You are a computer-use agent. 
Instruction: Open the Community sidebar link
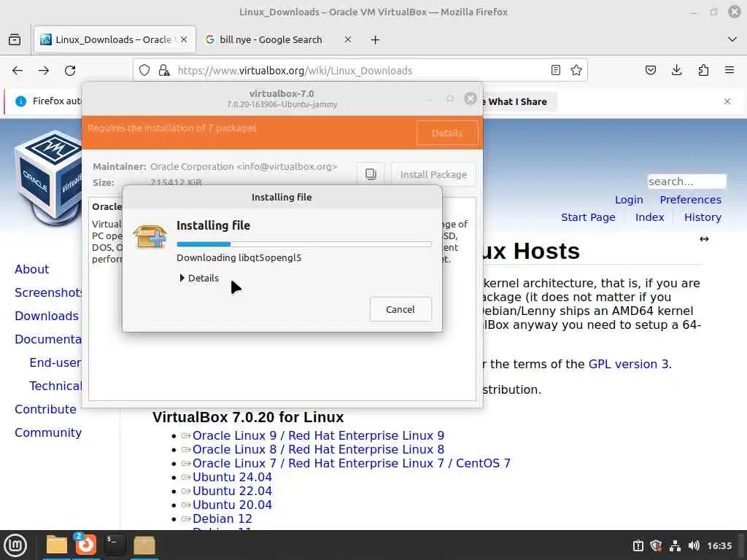48,432
